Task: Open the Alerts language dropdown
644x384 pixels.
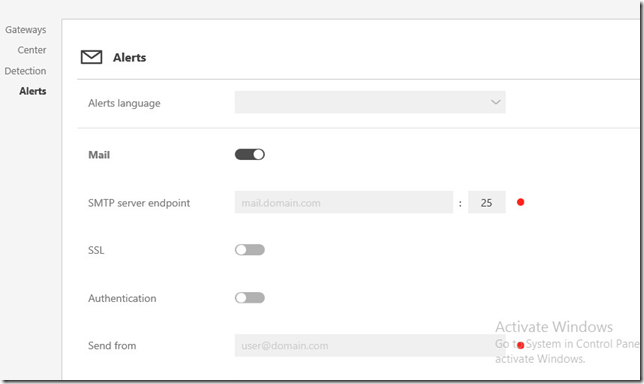Action: (x=370, y=102)
